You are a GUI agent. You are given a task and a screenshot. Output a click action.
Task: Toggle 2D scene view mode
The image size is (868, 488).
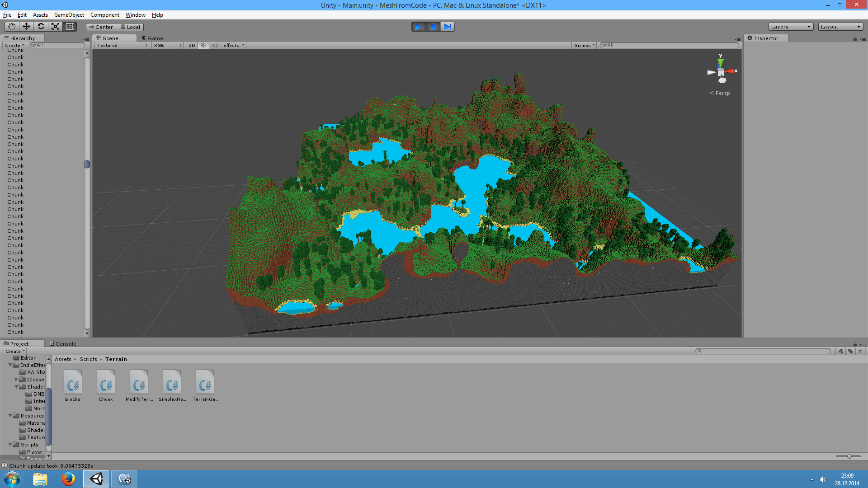[192, 45]
